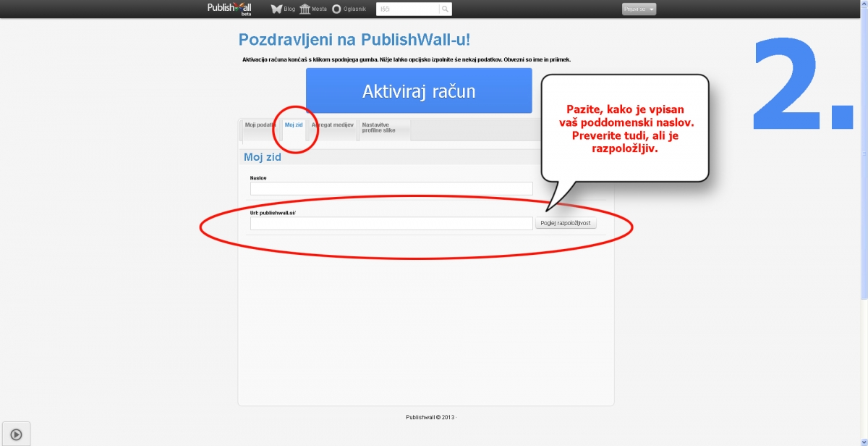The height and width of the screenshot is (446, 868).
Task: Click the Oglasnik text link
Action: [x=355, y=9]
